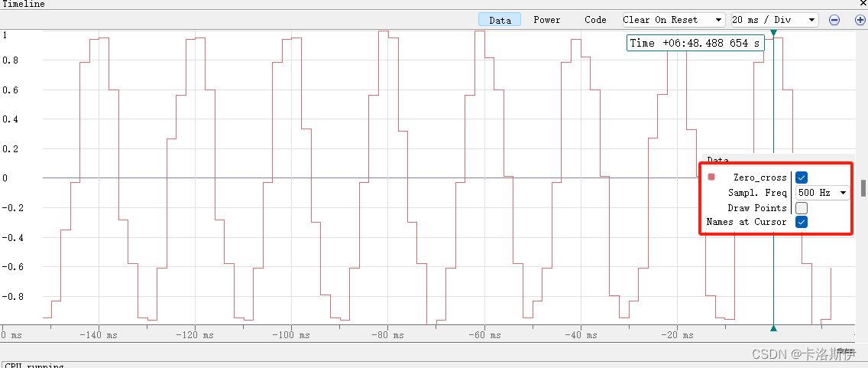Click the vertical scrollbar handle at right
Screen dimensions: 868x368
[863, 188]
